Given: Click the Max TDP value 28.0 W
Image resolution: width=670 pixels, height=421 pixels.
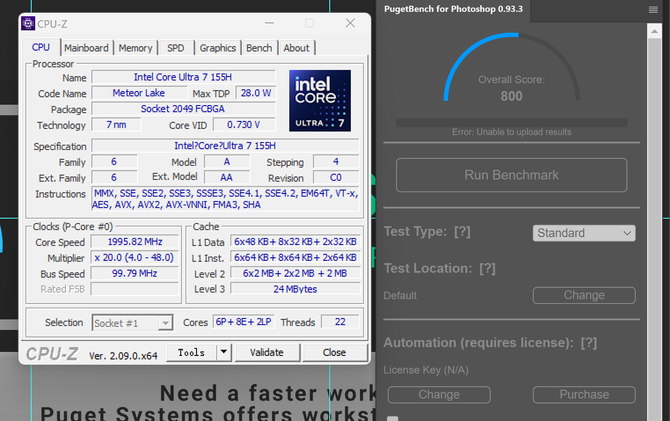Looking at the screenshot, I should 256,93.
